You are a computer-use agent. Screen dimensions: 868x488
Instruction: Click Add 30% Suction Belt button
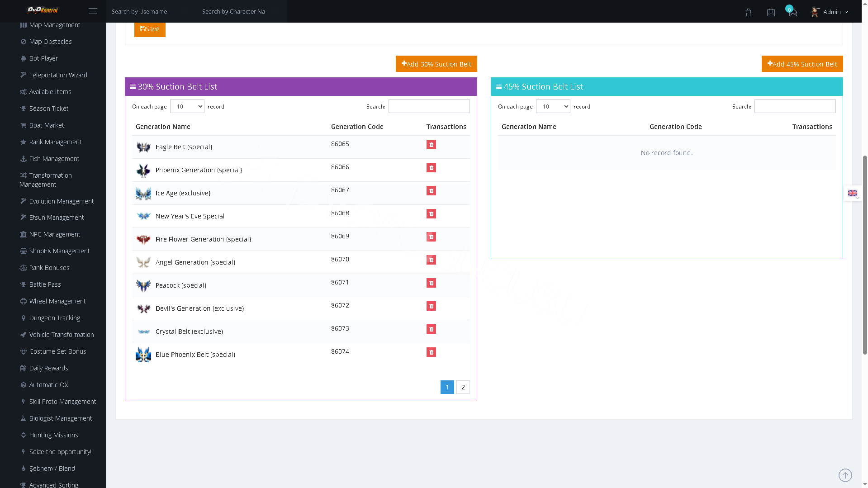436,64
